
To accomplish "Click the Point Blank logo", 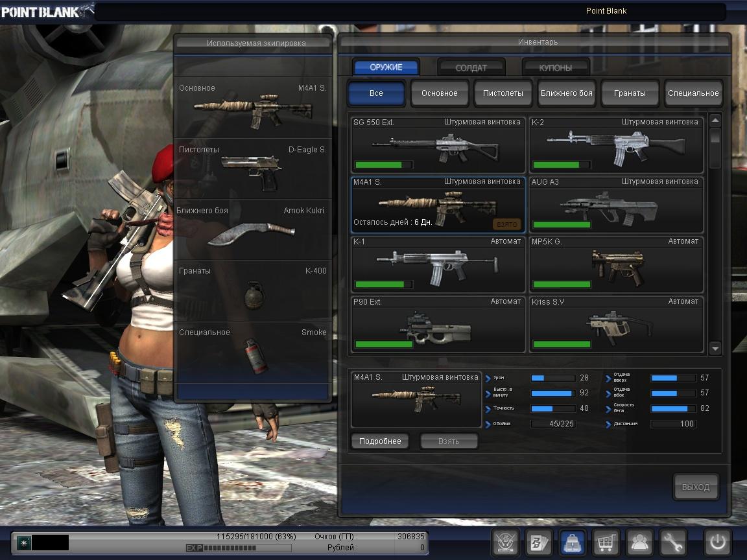I will pos(47,11).
